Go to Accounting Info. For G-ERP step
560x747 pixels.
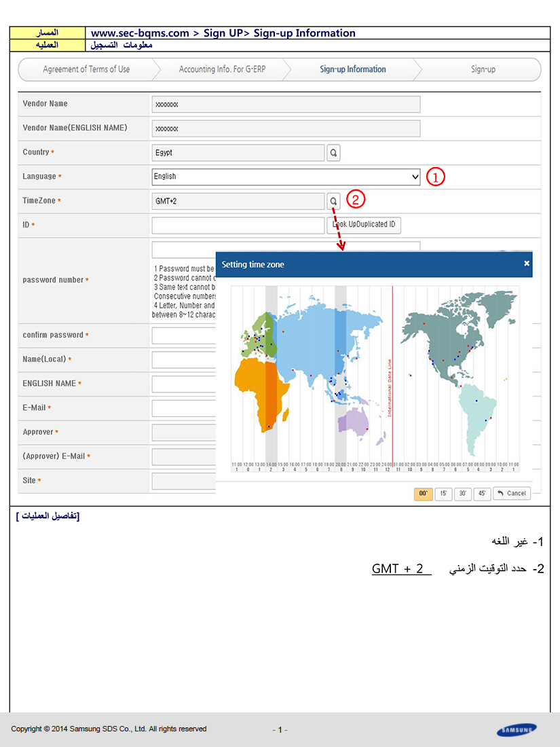[222, 69]
